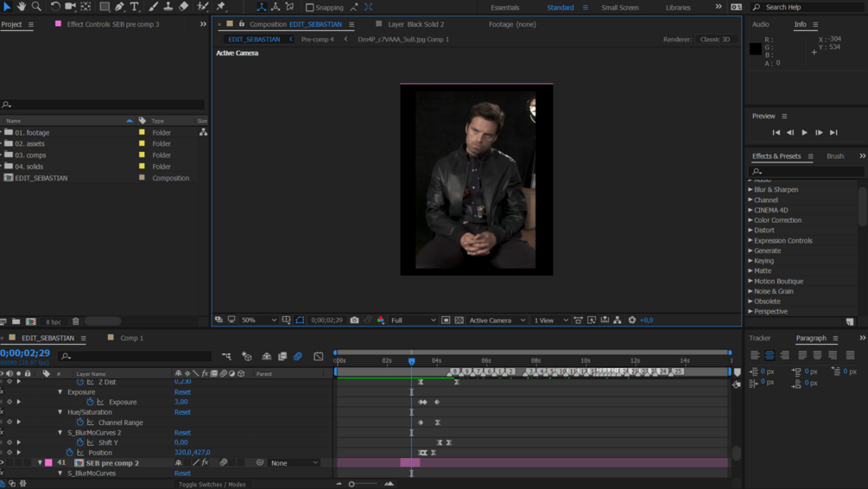The height and width of the screenshot is (489, 868).
Task: Open Composition flowchart icon in viewer
Action: point(618,320)
